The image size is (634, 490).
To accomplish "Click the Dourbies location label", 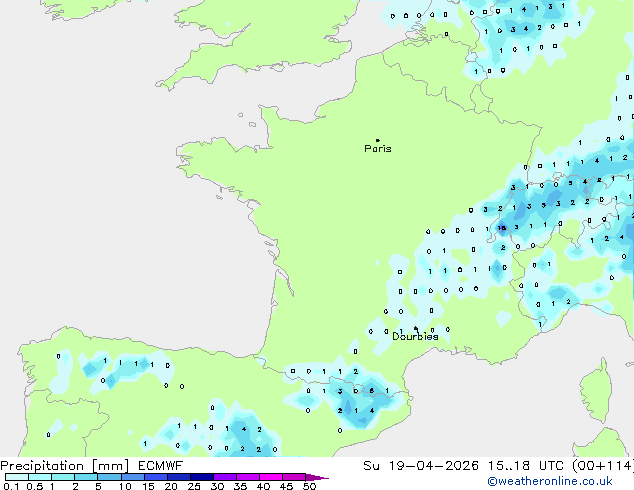I will [415, 336].
